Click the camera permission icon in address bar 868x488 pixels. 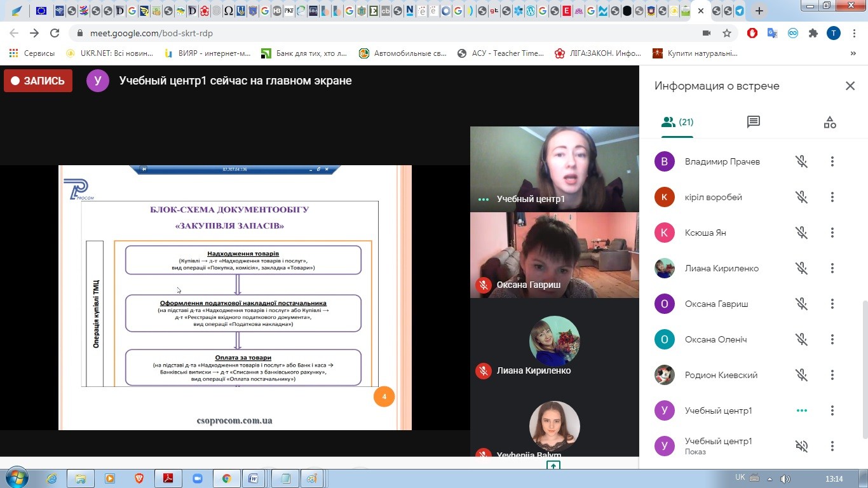click(x=707, y=33)
